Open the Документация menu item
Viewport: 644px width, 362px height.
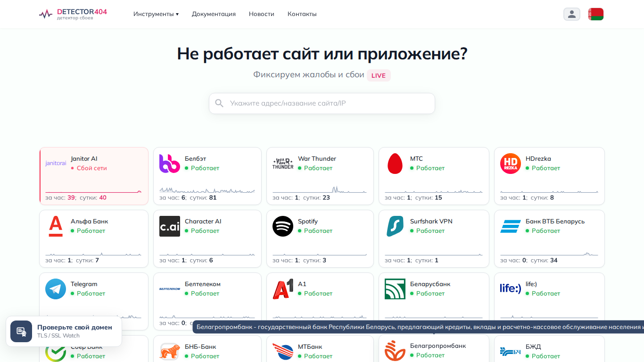coord(214,14)
